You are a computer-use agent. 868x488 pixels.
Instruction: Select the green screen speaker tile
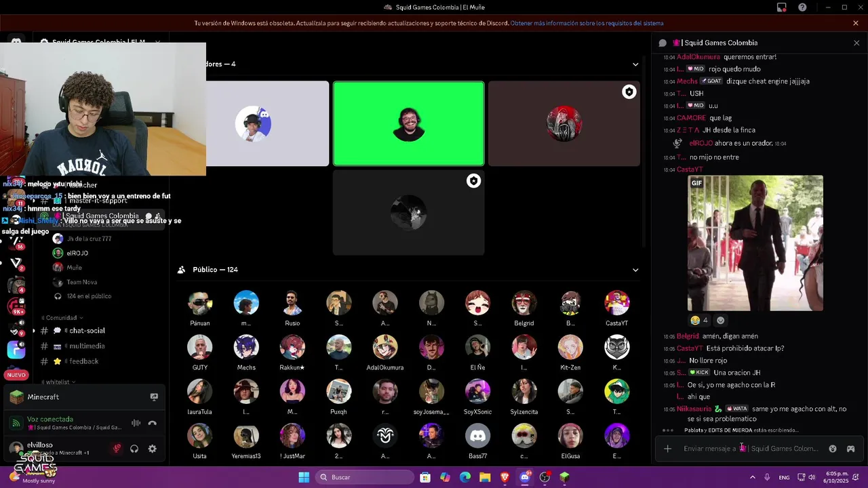click(408, 123)
